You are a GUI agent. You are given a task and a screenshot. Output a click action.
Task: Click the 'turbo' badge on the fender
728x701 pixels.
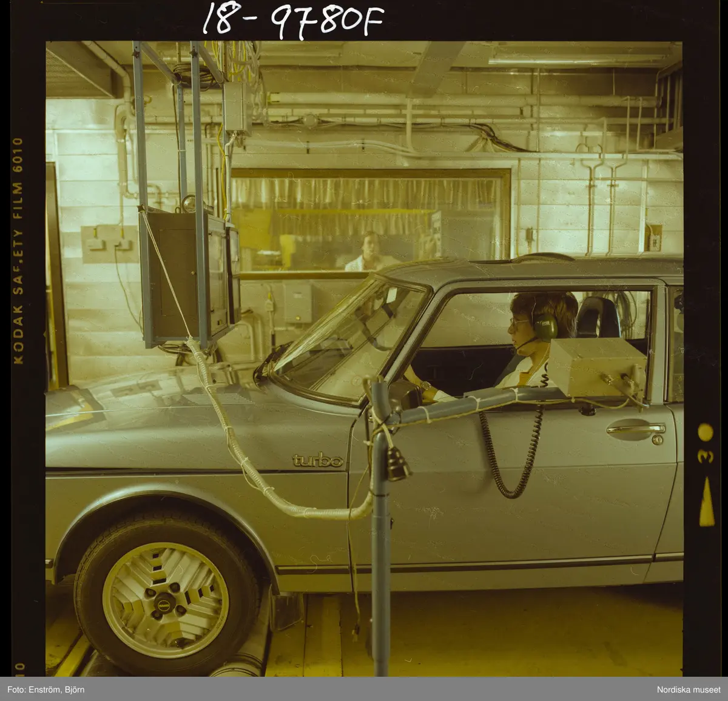(x=317, y=460)
